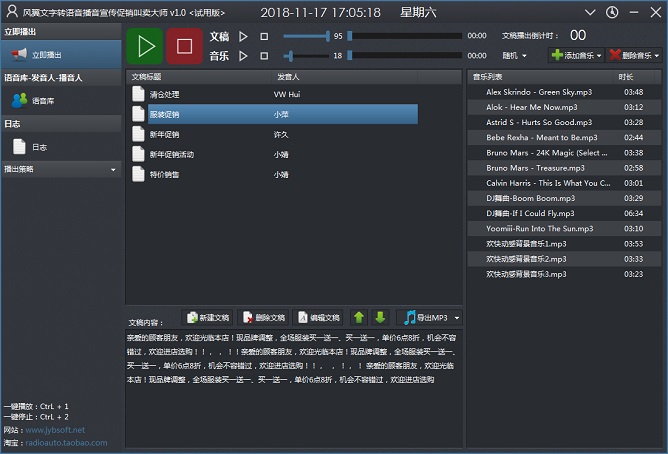Select the 新年促销 script by 许久
This screenshot has width=668, height=454.
273,134
